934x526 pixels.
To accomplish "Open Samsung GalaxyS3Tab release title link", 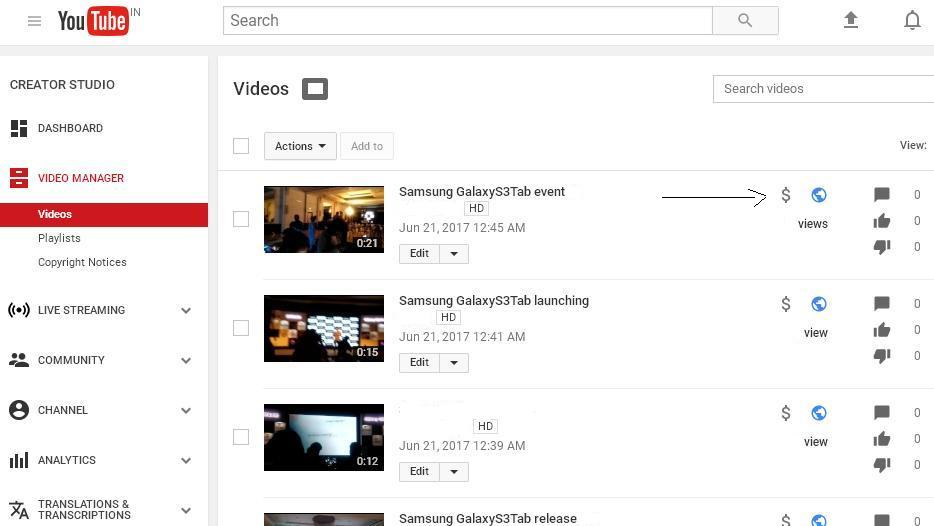I will click(x=488, y=519).
